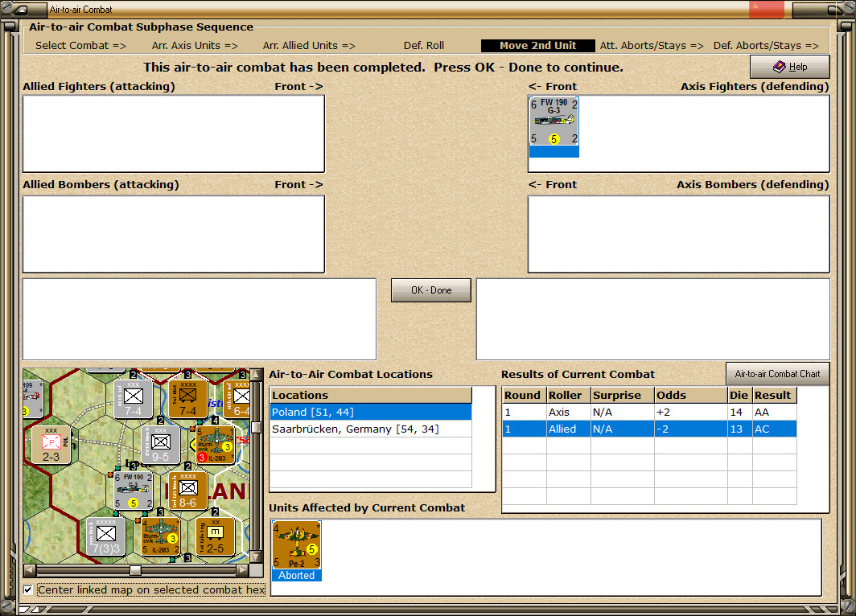Click the map scroll left arrow

pyautogui.click(x=30, y=570)
